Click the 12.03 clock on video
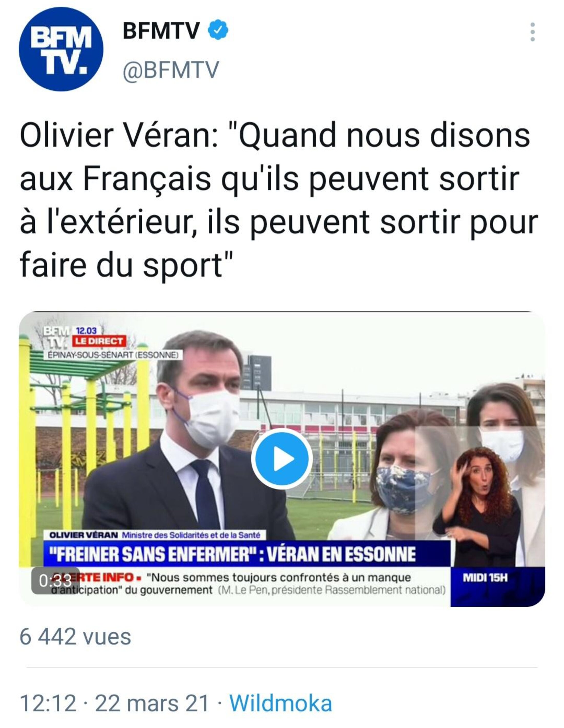 (x=86, y=331)
